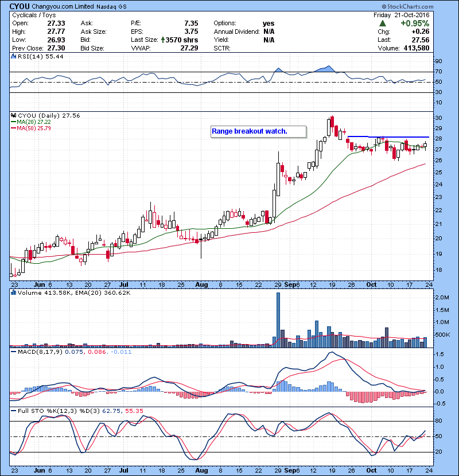Viewport: 459px width, 476px height.
Task: Click the -0.5 level on MACD axis
Action: [439, 404]
